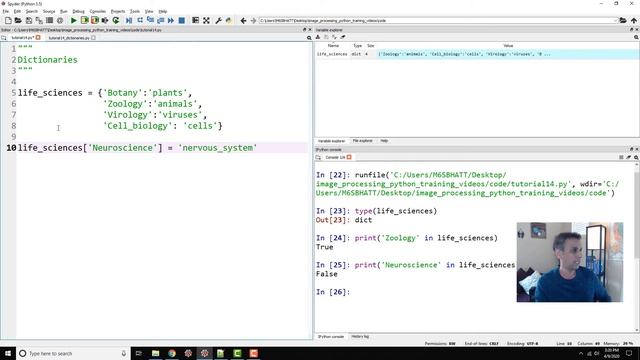Save the current file

[x=29, y=20]
